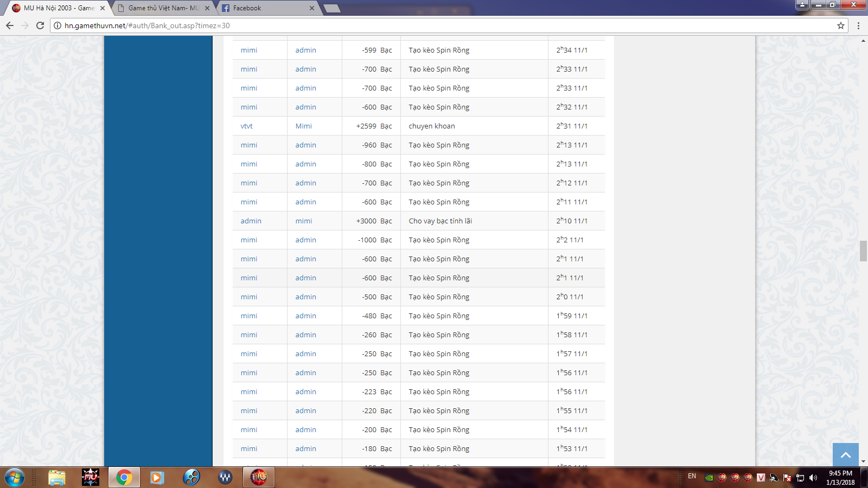Screen dimensions: 868x488
Task: Click the scrollbar up arrow
Action: click(863, 41)
